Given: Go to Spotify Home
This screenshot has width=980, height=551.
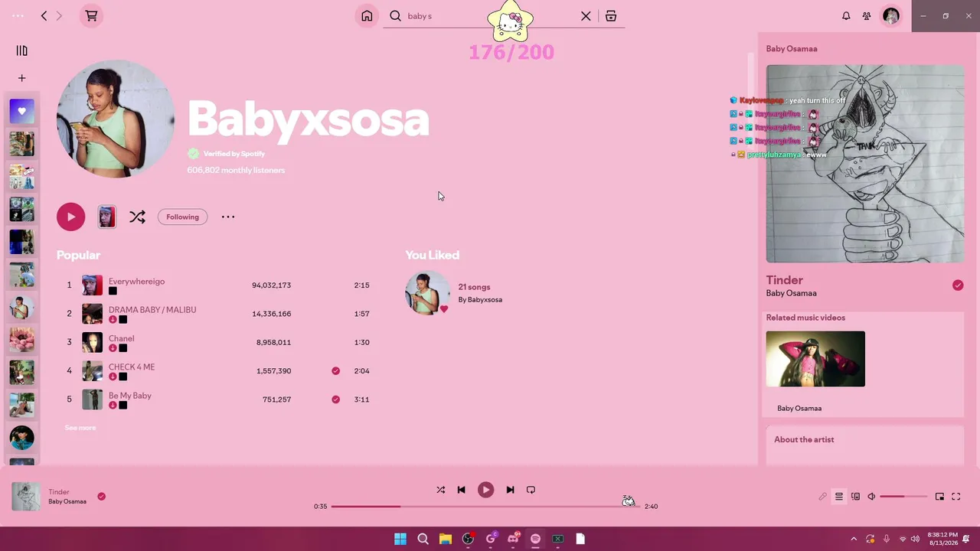Looking at the screenshot, I should [x=367, y=16].
